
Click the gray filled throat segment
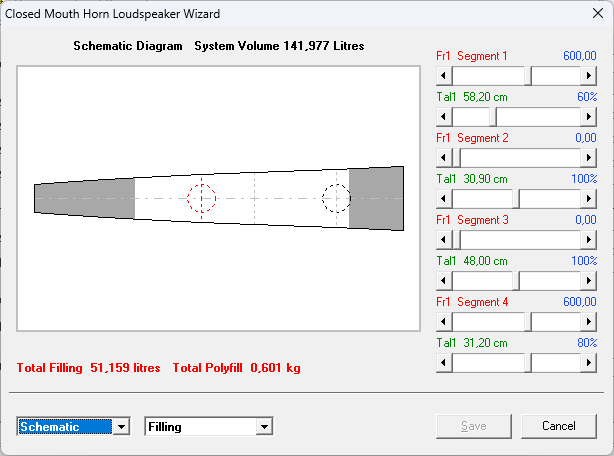tap(85, 198)
